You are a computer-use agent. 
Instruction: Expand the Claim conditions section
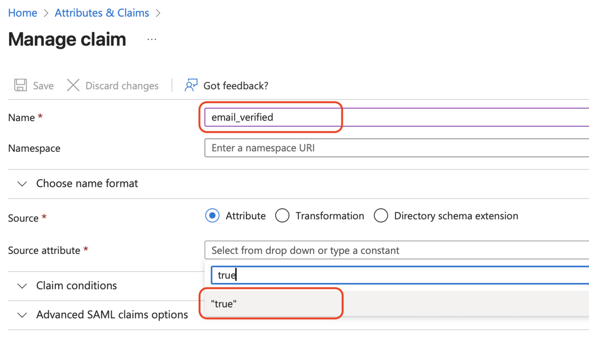click(76, 286)
